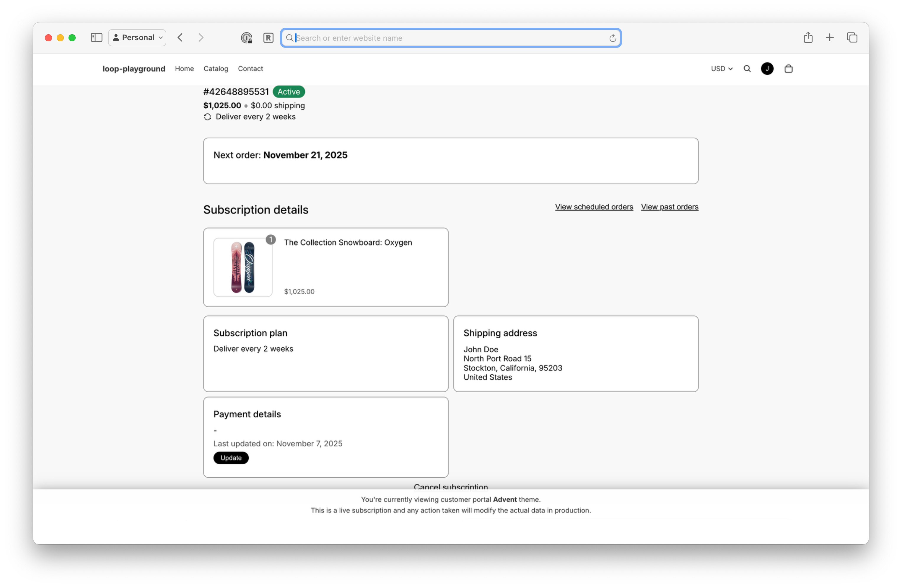Show tab overview icon
This screenshot has height=588, width=902.
click(x=852, y=37)
